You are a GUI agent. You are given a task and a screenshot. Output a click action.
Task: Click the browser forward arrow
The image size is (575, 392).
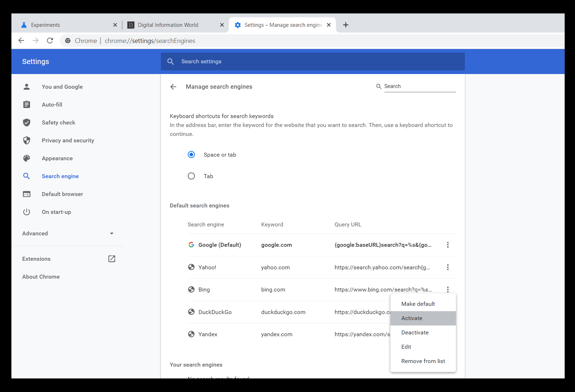click(x=35, y=40)
